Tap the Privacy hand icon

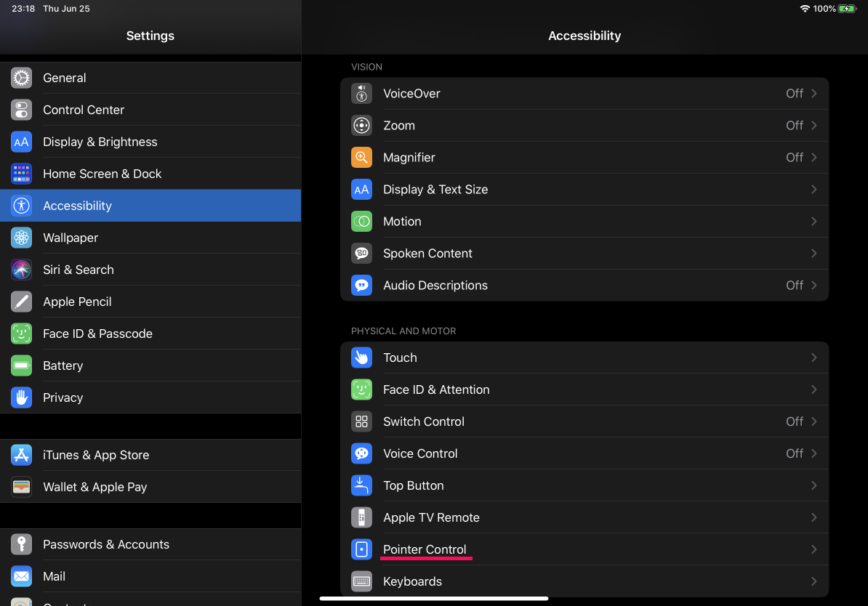21,398
